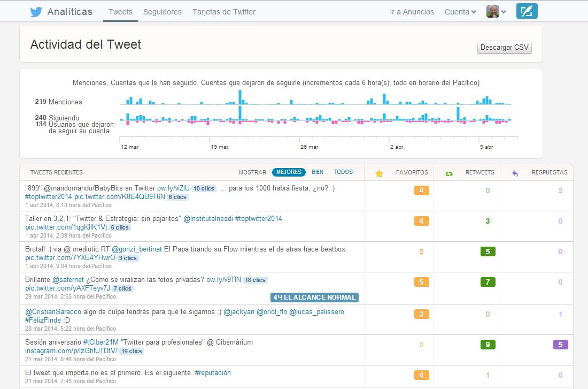
Task: Click the 4x El Alcance Normal label
Action: tap(314, 298)
